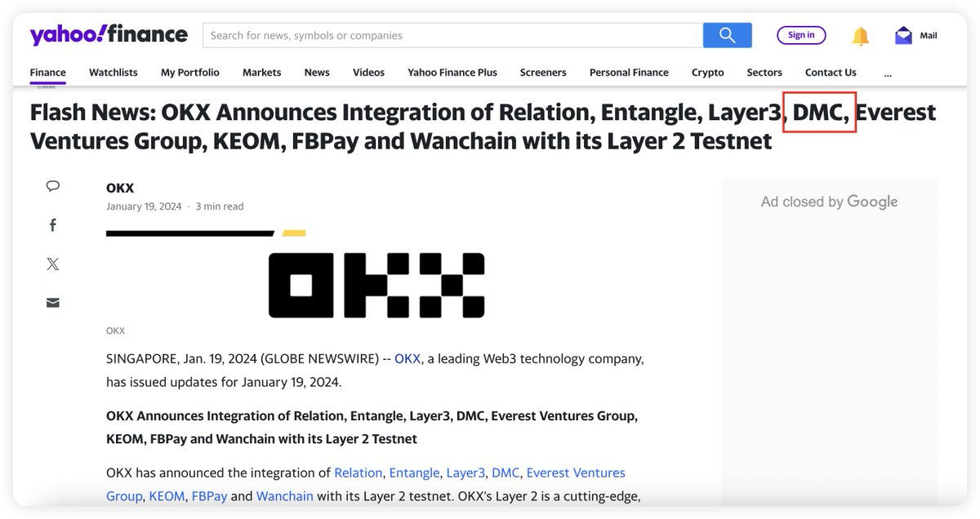
Task: Click the Flash News article headline
Action: [x=483, y=126]
